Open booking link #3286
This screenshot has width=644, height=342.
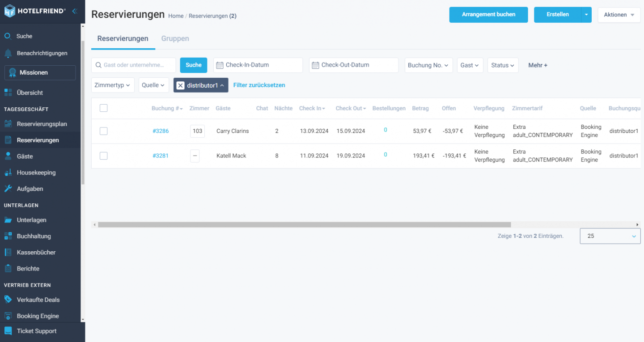(161, 131)
